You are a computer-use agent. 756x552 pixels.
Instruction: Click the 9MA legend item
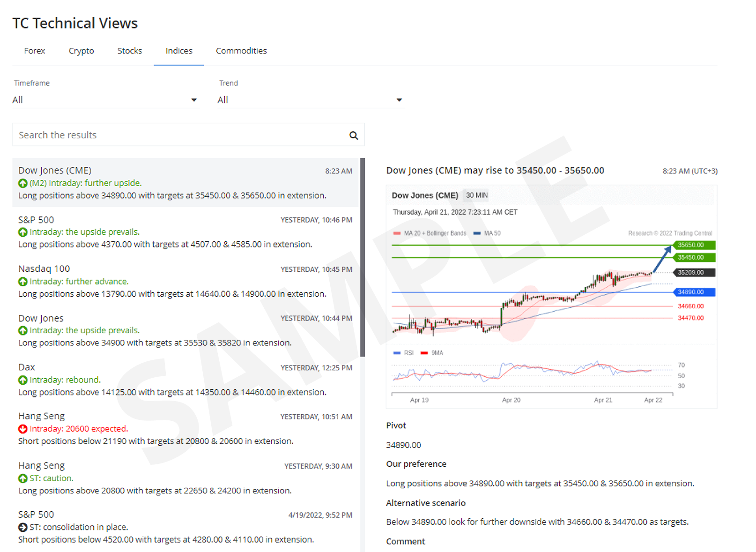pos(432,353)
